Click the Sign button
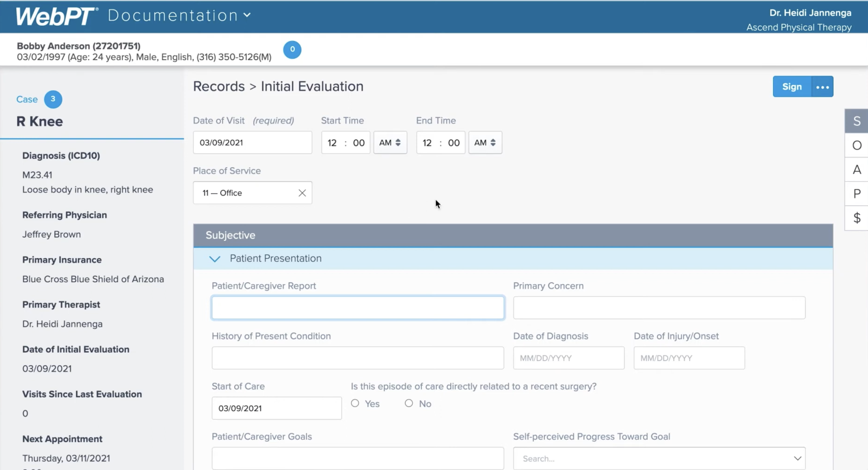This screenshot has height=470, width=868. click(x=792, y=86)
